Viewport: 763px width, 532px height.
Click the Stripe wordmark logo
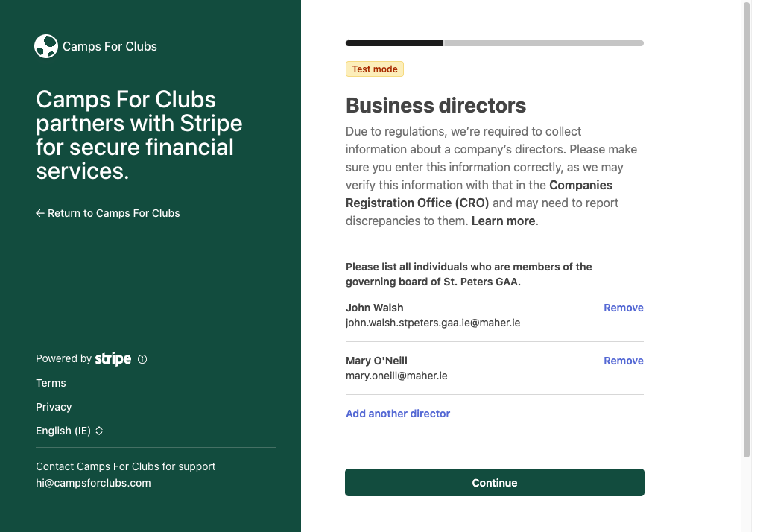(x=113, y=358)
